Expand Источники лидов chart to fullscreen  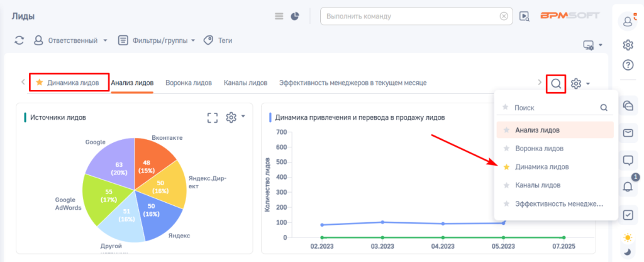click(x=212, y=118)
